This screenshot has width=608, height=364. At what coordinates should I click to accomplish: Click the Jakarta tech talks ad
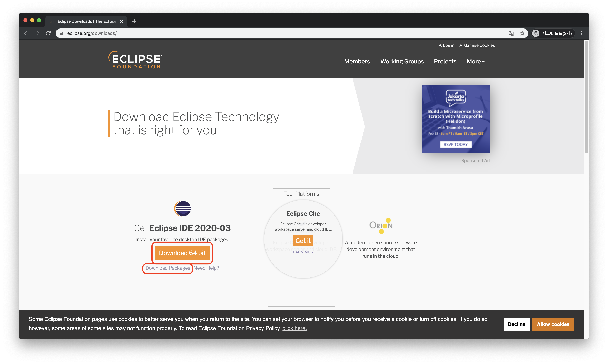(456, 118)
